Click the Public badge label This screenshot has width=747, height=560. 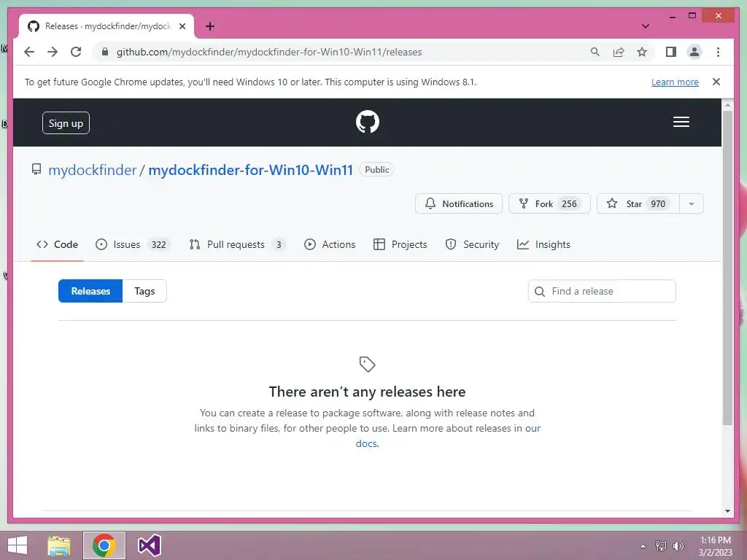coord(377,169)
